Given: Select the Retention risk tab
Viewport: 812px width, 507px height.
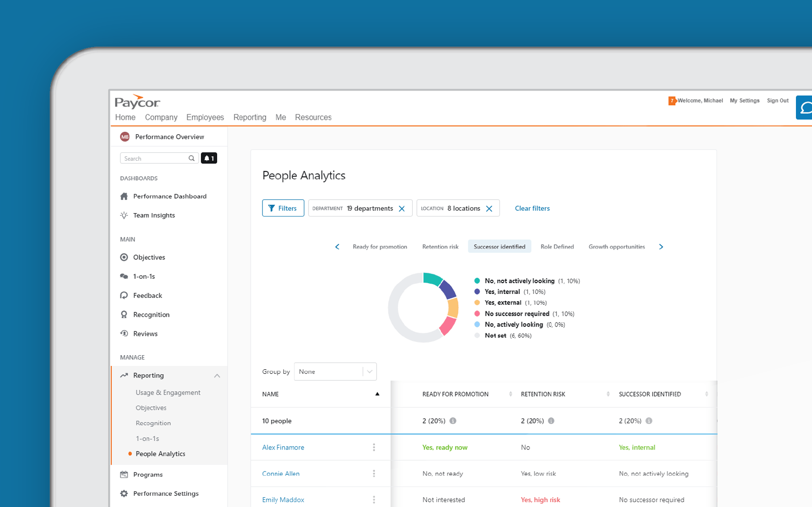Looking at the screenshot, I should (440, 247).
